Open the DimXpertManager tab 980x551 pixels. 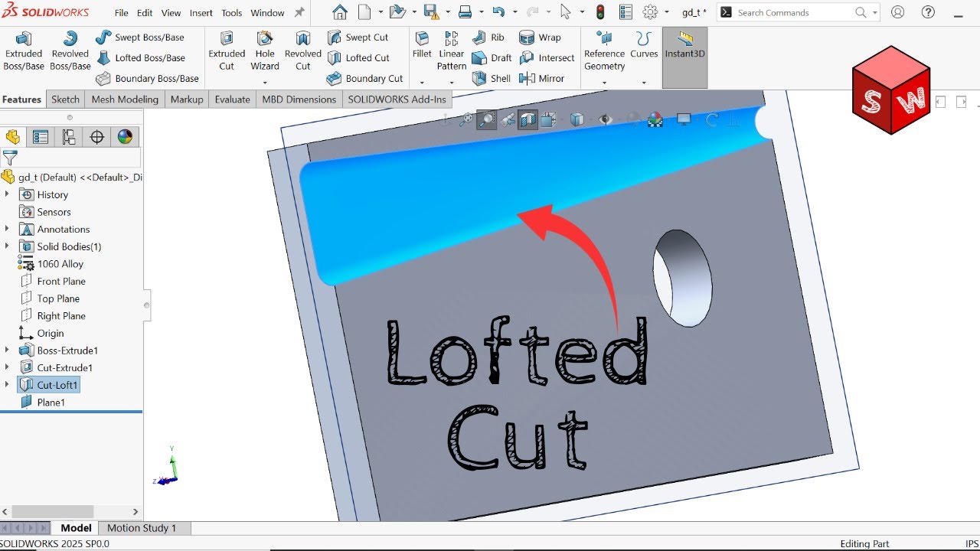pyautogui.click(x=97, y=137)
